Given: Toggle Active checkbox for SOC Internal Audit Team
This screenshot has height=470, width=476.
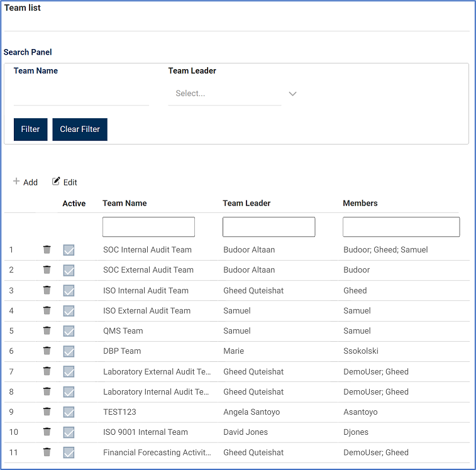Looking at the screenshot, I should pos(69,250).
